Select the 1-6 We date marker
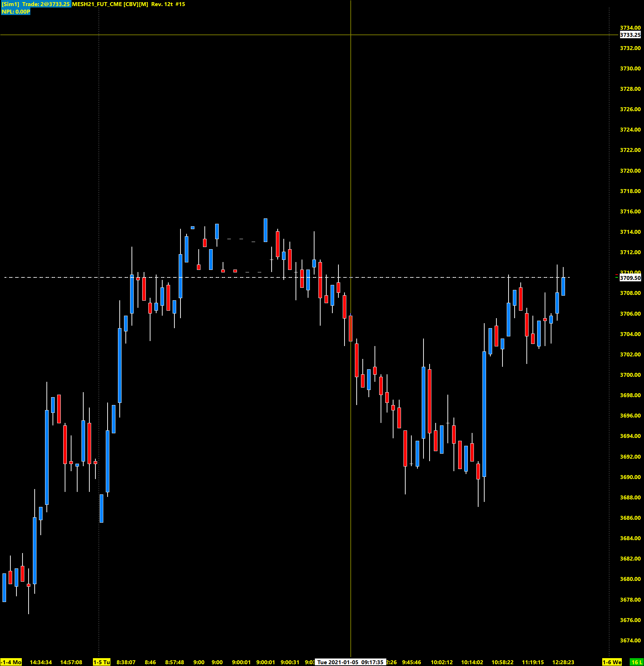This screenshot has height=666, width=644. pos(612,662)
